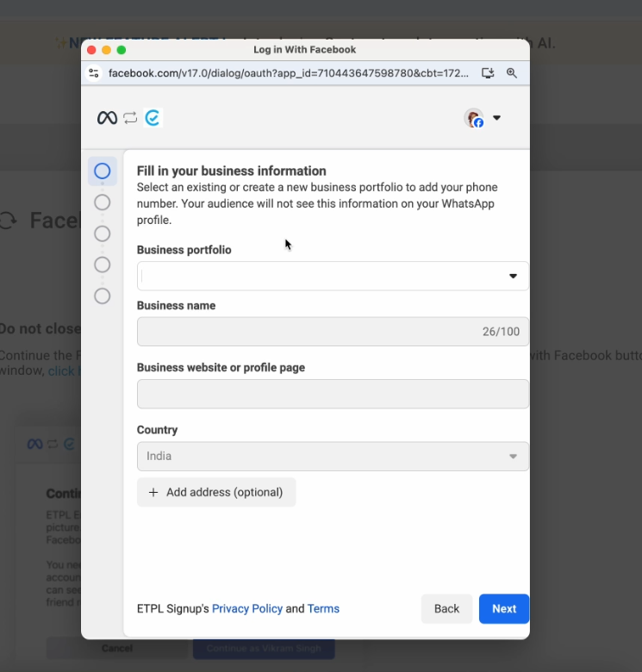Click the 26/100 character counter
The image size is (642, 672).
(x=501, y=332)
